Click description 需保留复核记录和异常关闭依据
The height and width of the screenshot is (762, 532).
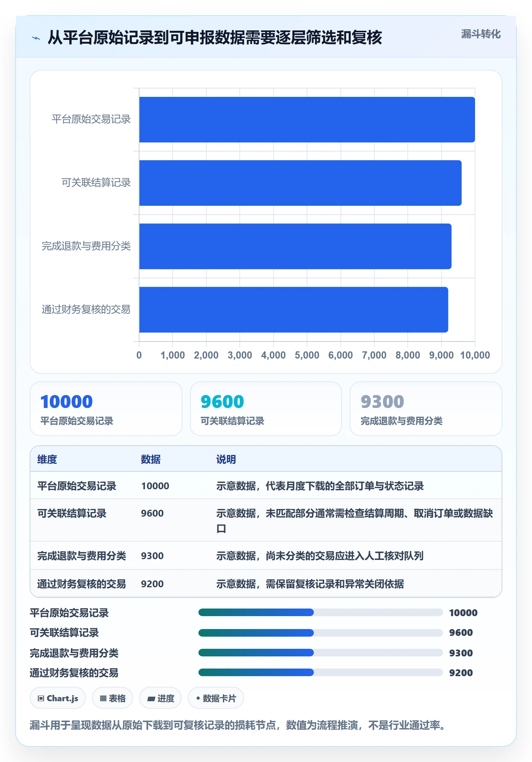point(310,584)
